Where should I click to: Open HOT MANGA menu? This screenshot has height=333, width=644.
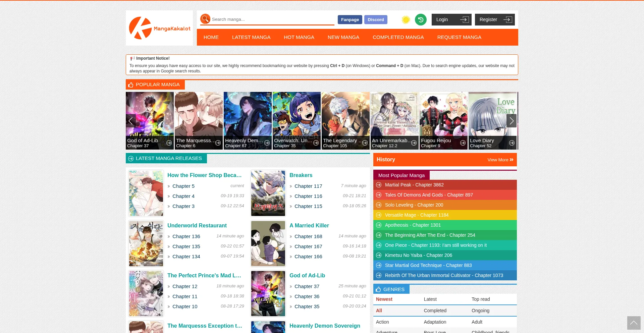[x=299, y=37]
